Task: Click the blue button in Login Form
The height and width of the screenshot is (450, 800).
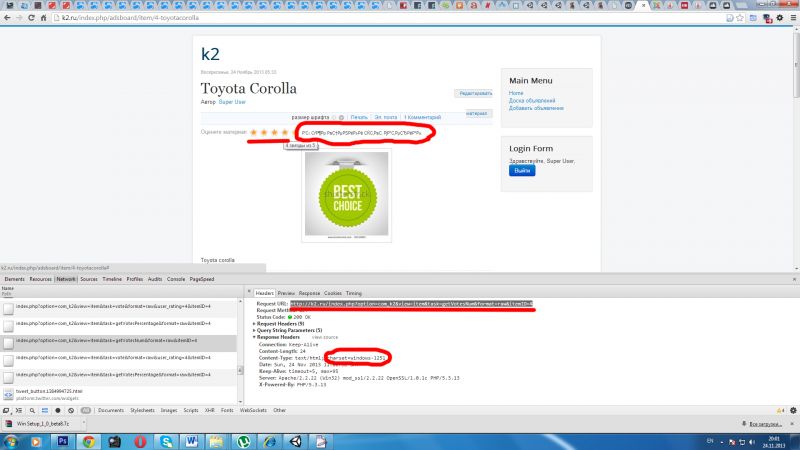Action: click(522, 170)
